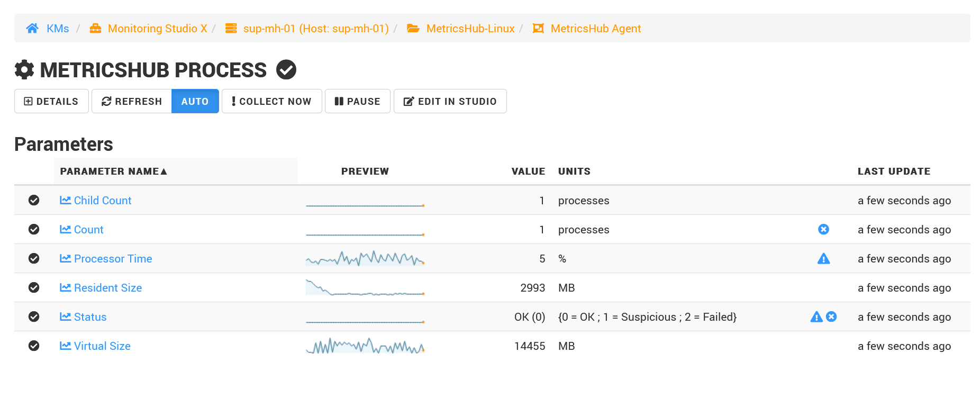
Task: Click Child Count last update time
Action: (x=904, y=201)
